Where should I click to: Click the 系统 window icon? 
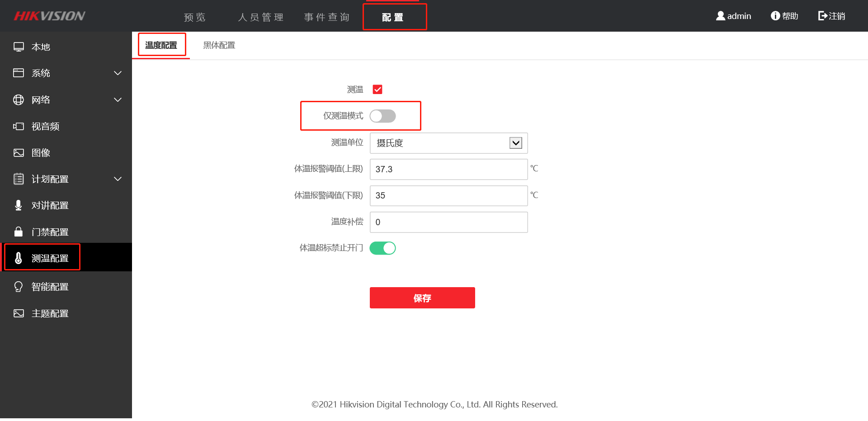click(x=19, y=73)
